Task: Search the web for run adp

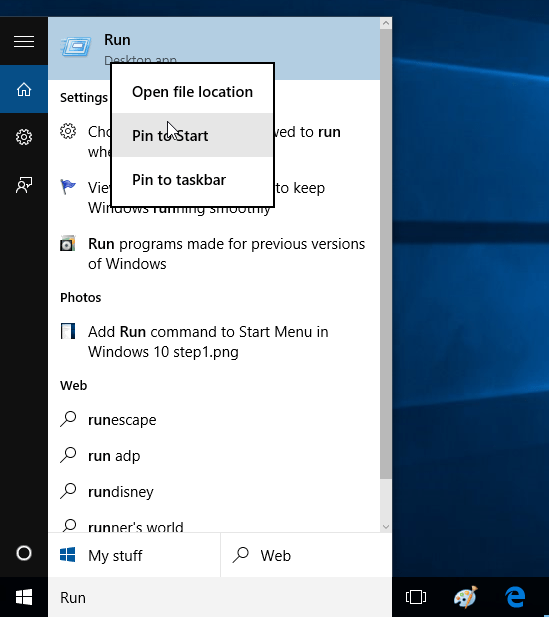Action: click(x=214, y=456)
